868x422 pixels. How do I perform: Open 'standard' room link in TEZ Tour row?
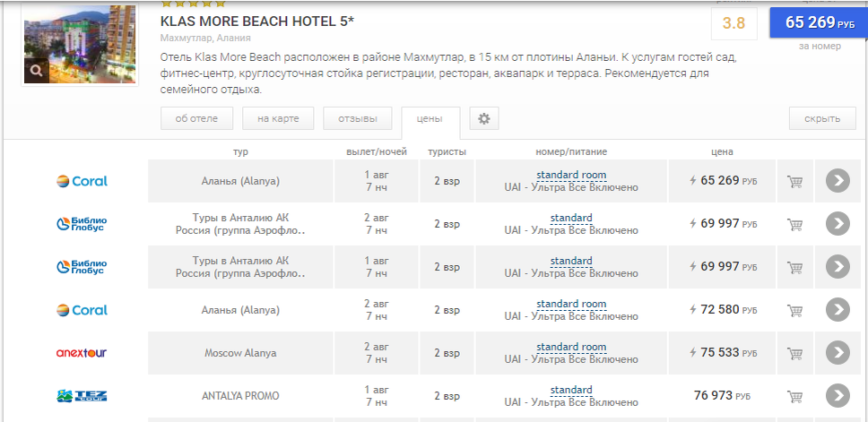571,390
